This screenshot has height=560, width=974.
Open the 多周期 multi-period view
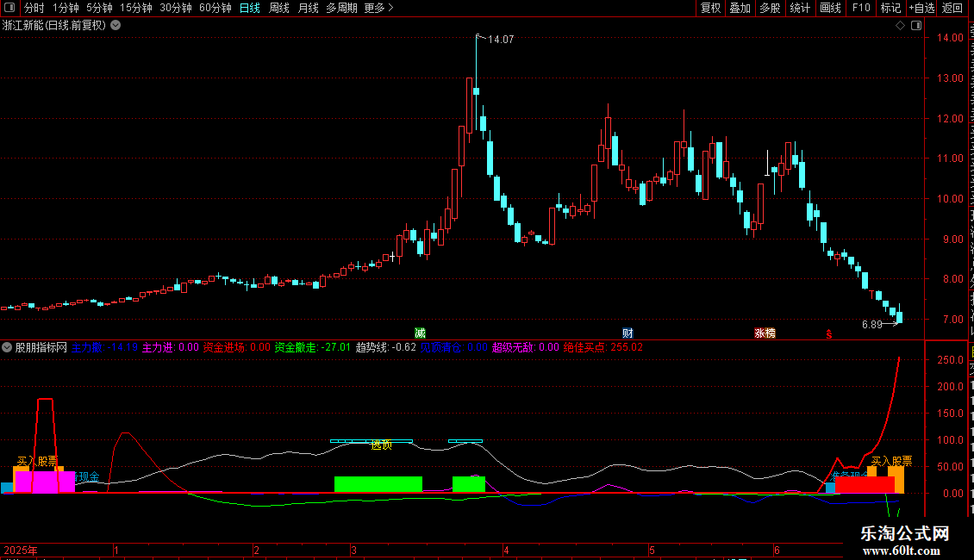click(x=341, y=8)
